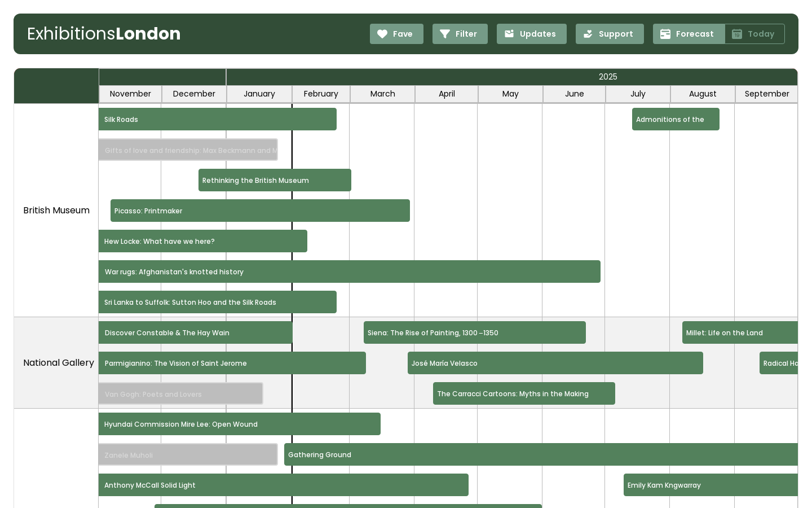
Task: Select the March month header
Action: (383, 94)
